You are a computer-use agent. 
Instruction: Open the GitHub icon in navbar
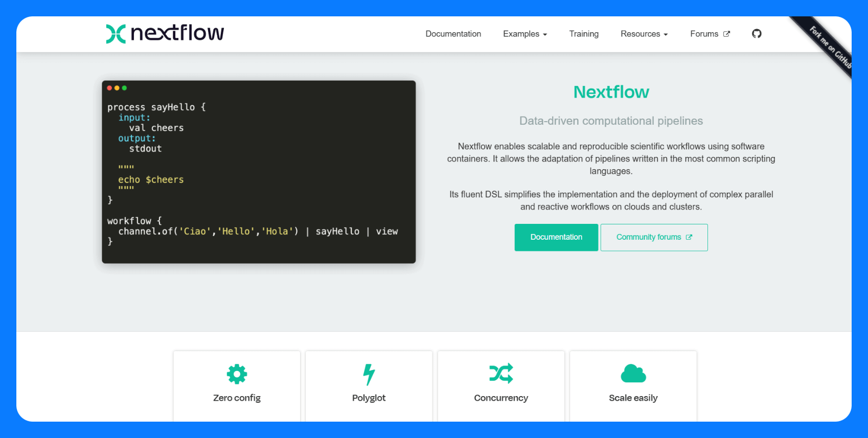pos(757,34)
